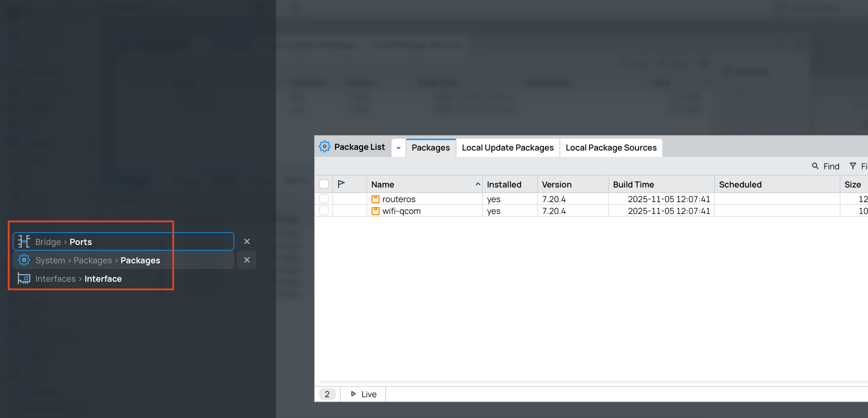The height and width of the screenshot is (418, 868).
Task: Check the routeros row checkbox
Action: pos(324,199)
